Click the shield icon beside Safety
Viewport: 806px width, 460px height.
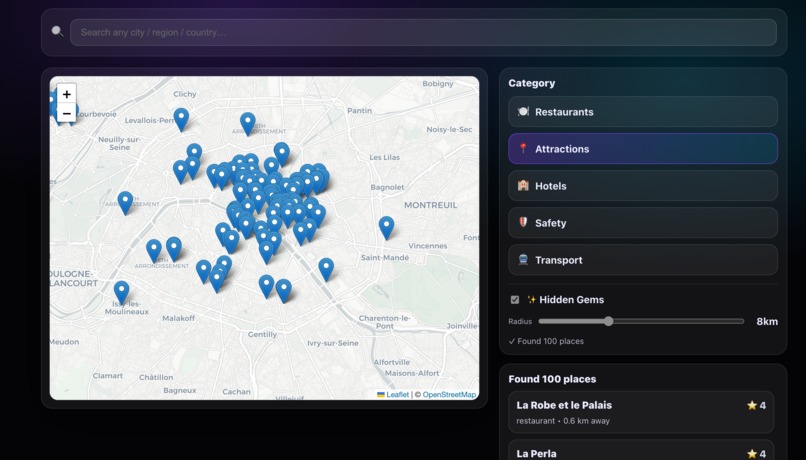point(523,223)
